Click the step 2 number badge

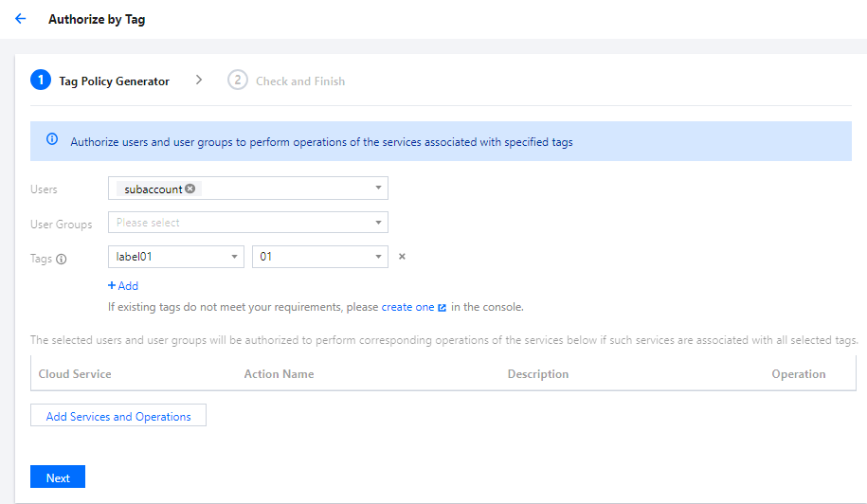(x=237, y=81)
